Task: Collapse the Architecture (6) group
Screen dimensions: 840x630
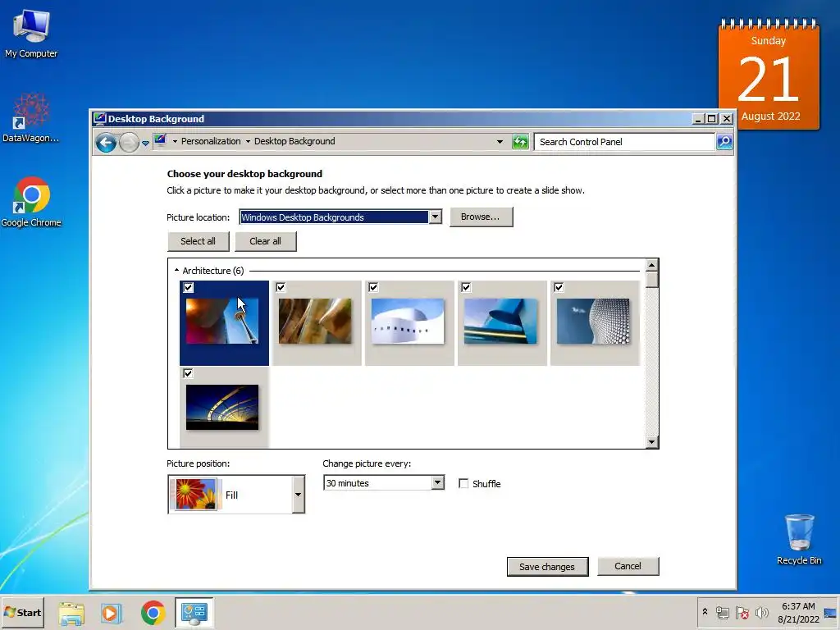Action: pos(177,271)
